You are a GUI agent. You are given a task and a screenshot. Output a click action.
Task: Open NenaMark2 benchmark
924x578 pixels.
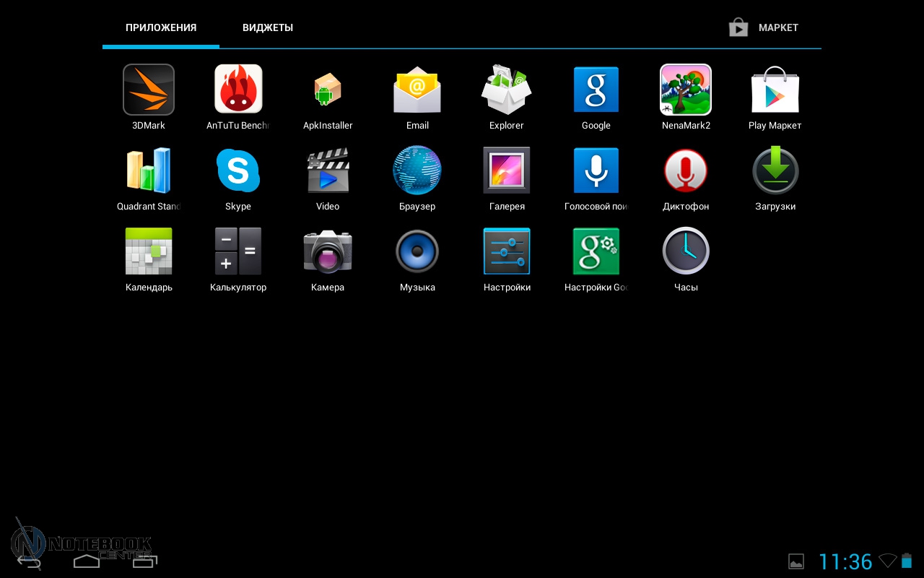[686, 90]
